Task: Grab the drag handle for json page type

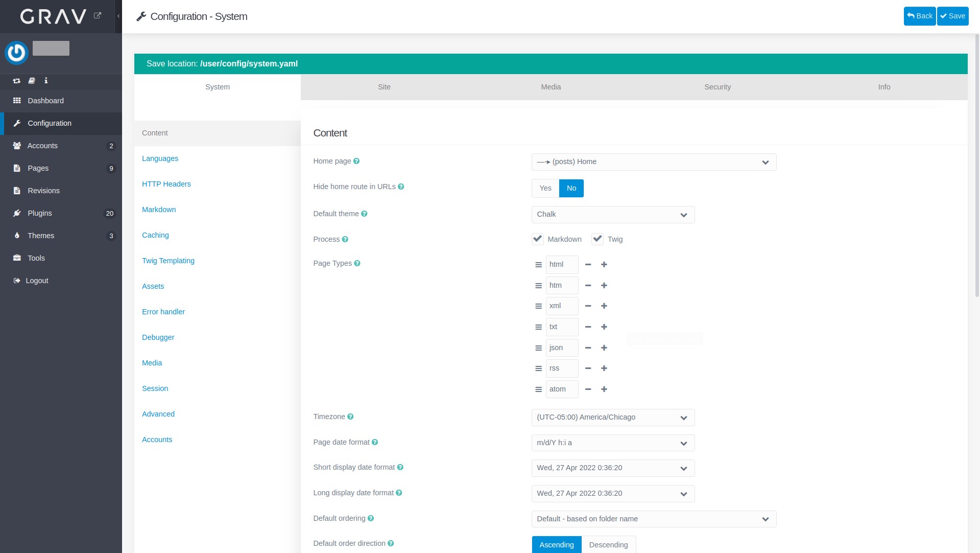Action: tap(538, 348)
